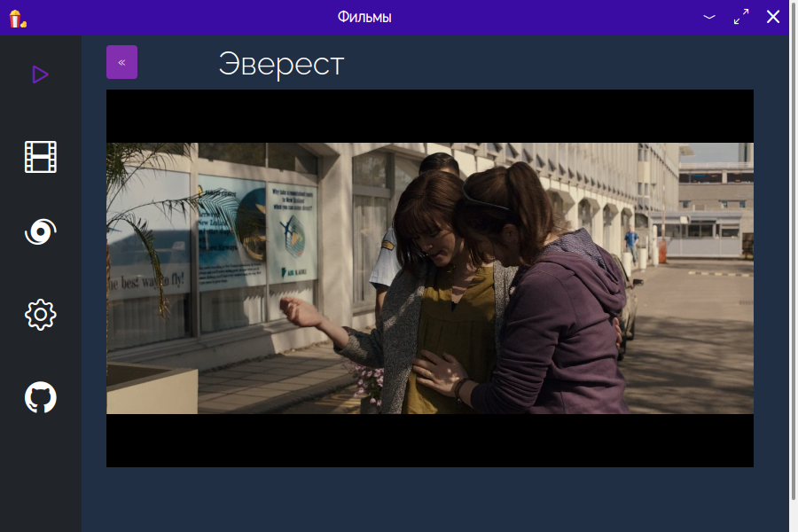Open the film strip movies section
Screen dimensions: 798x532
pos(41,157)
